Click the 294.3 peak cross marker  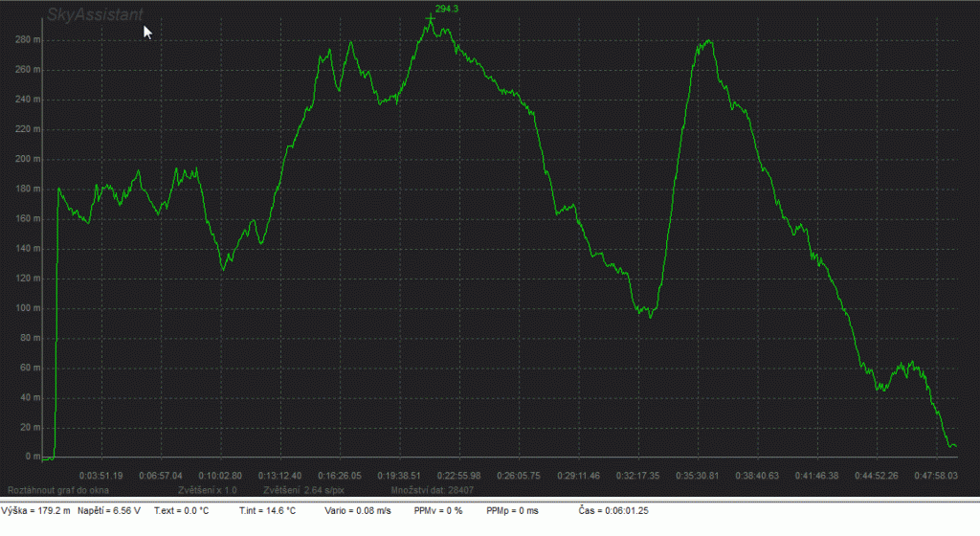431,18
